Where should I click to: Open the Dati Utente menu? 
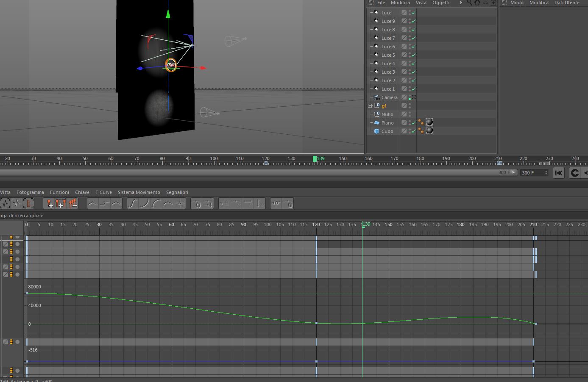(567, 3)
